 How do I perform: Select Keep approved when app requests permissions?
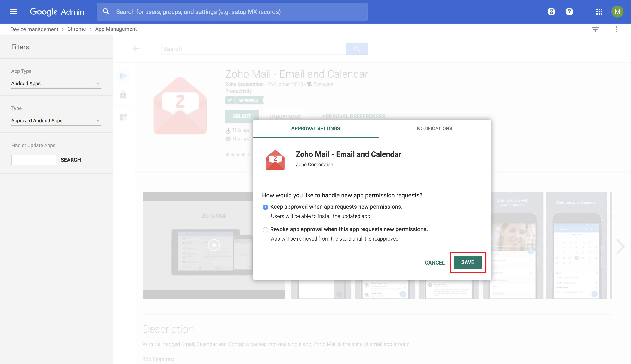click(x=266, y=207)
